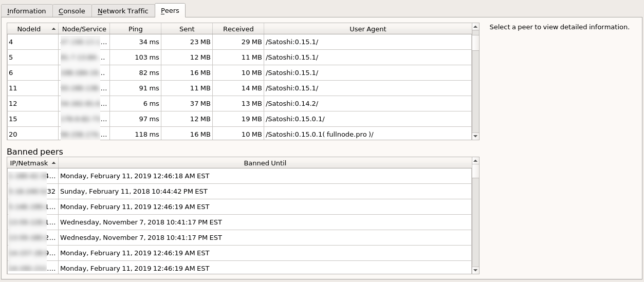Select peer row with NodeId 5
Screen dimensions: 644x282
coord(239,58)
